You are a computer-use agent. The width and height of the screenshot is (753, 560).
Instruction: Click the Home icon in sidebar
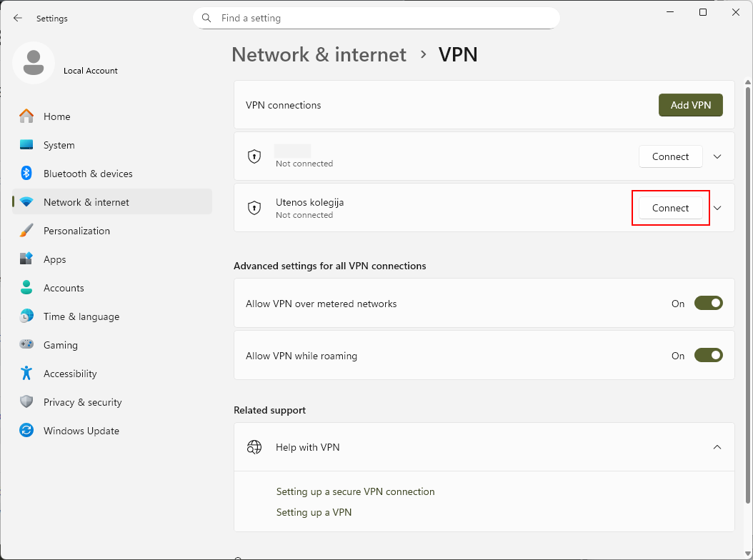[x=26, y=116]
